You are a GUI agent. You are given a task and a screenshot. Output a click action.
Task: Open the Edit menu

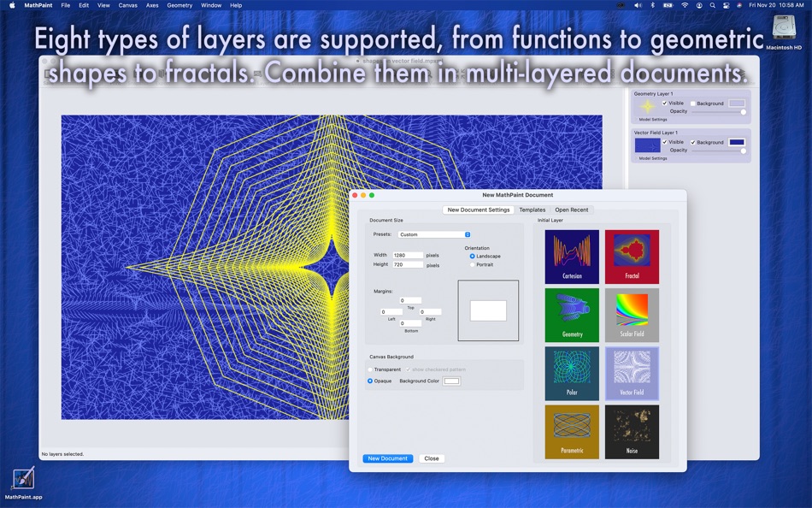[x=84, y=5]
